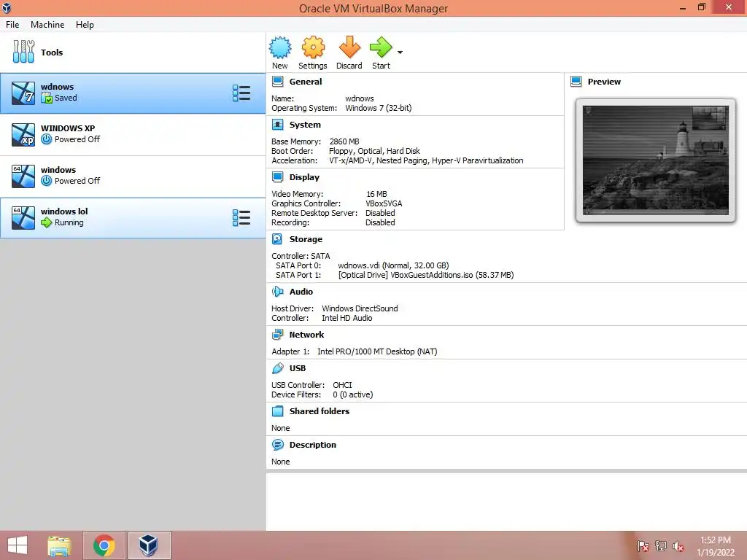Open the File menu
This screenshot has width=747, height=560.
(12, 25)
